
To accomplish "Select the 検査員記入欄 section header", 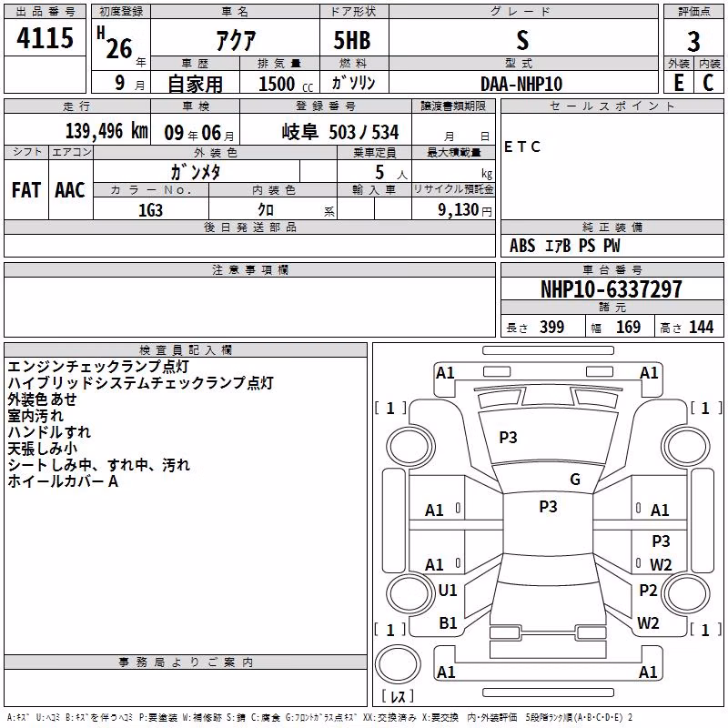I will 186,350.
